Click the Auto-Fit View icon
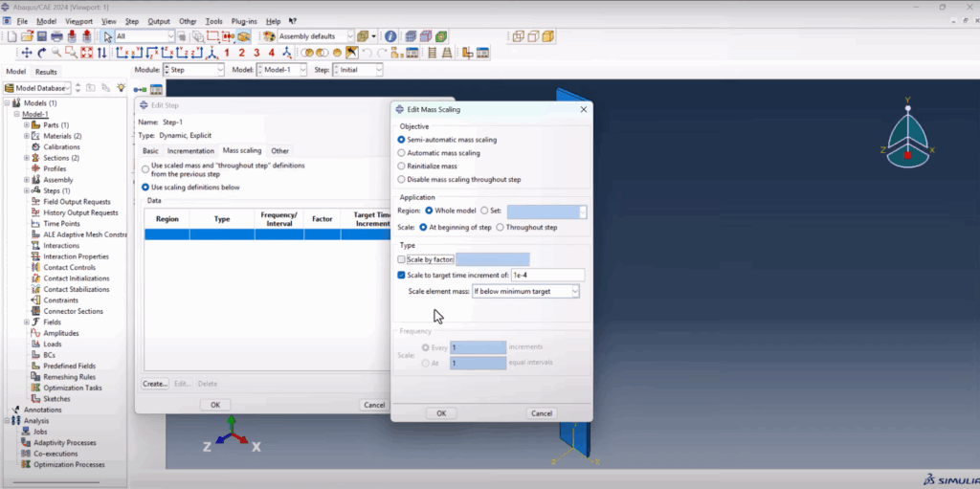Image resolution: width=980 pixels, height=489 pixels. pos(87,54)
